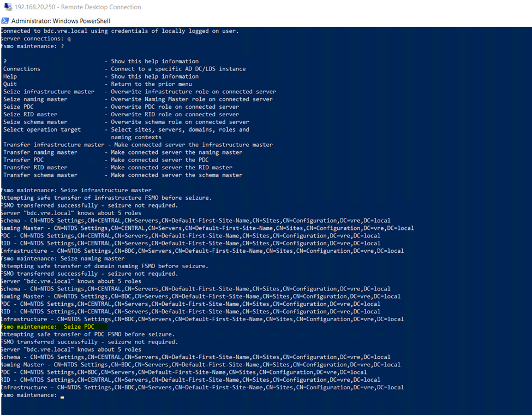Viewport: 532px width, 415px height.
Task: Click 'Seize RID master' in help list
Action: pyautogui.click(x=30, y=115)
